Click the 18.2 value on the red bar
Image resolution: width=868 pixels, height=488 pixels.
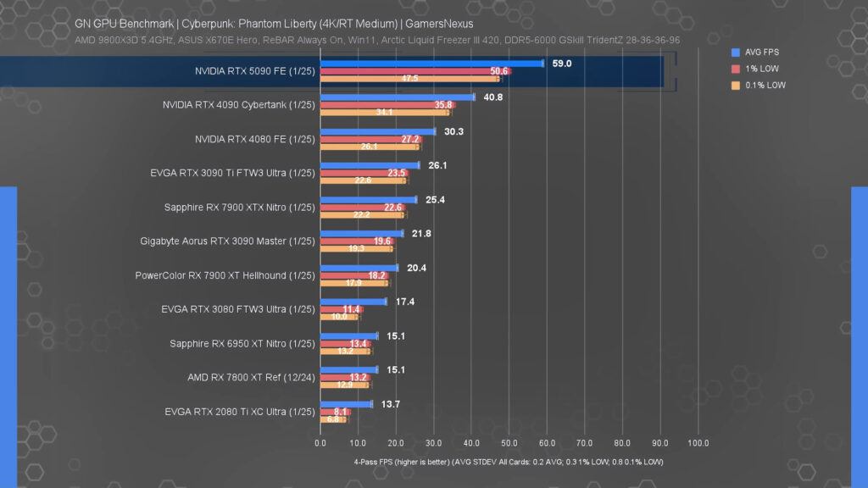[377, 275]
